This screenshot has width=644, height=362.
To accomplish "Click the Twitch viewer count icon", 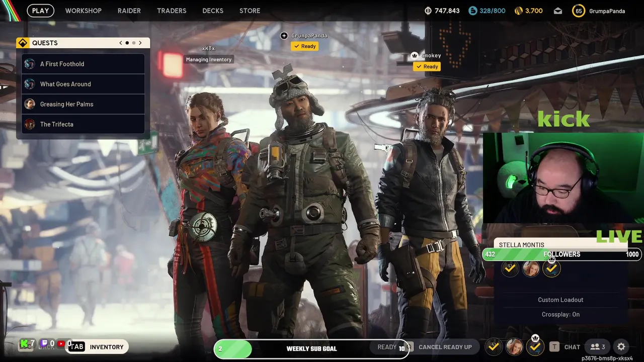I will click(x=44, y=343).
